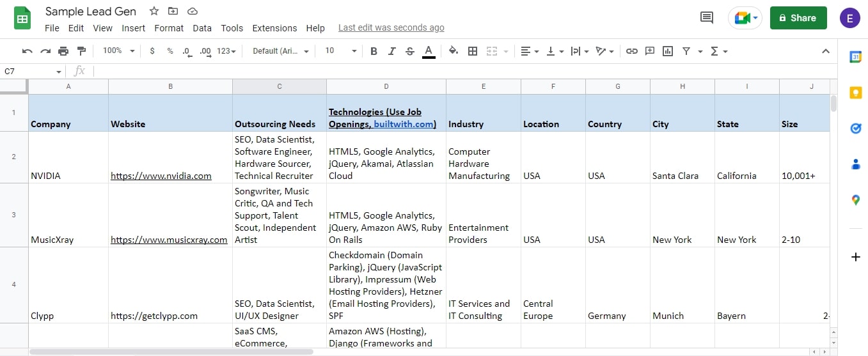Expand the font family dropdown
868x356 pixels.
(281, 51)
